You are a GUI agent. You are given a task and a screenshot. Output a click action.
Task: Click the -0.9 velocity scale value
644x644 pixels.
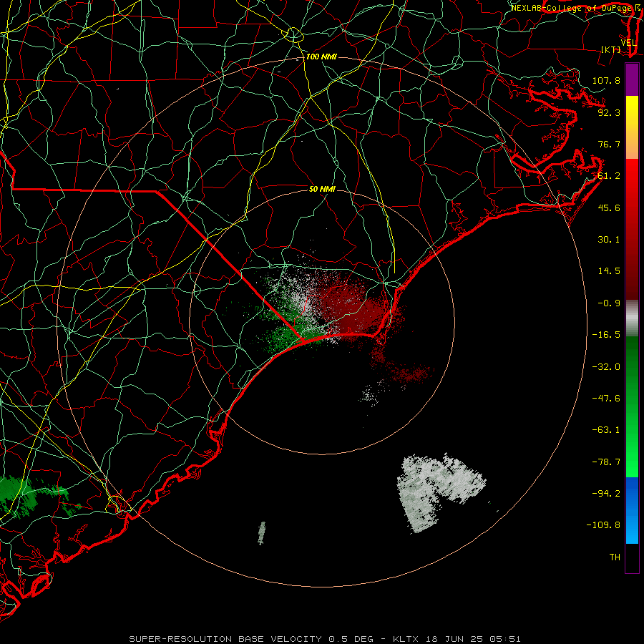pyautogui.click(x=609, y=303)
